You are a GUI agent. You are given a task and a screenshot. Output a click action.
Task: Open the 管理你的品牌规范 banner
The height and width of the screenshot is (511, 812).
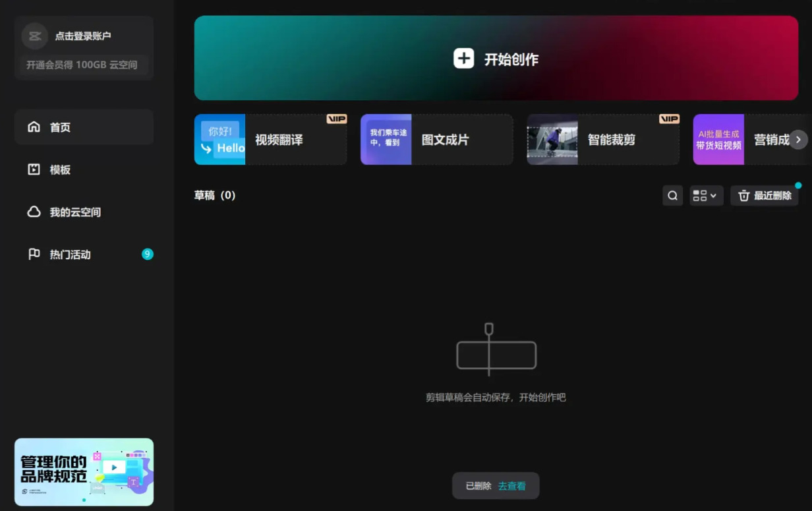coord(84,472)
